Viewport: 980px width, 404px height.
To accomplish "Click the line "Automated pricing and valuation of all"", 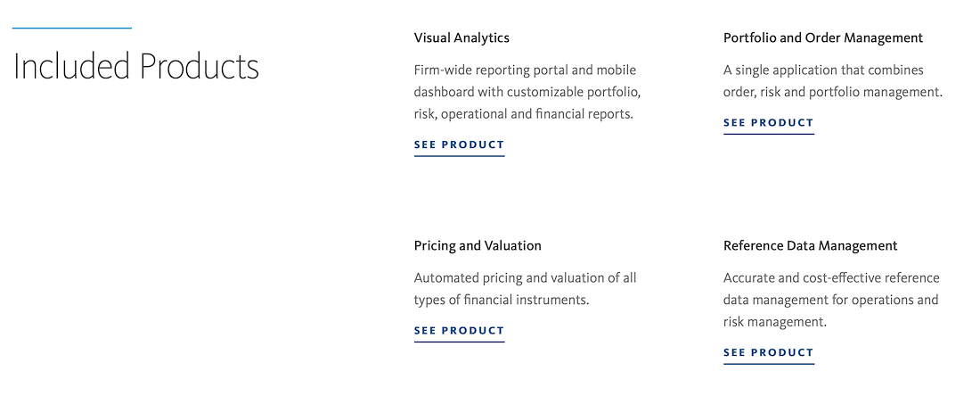I will [525, 277].
